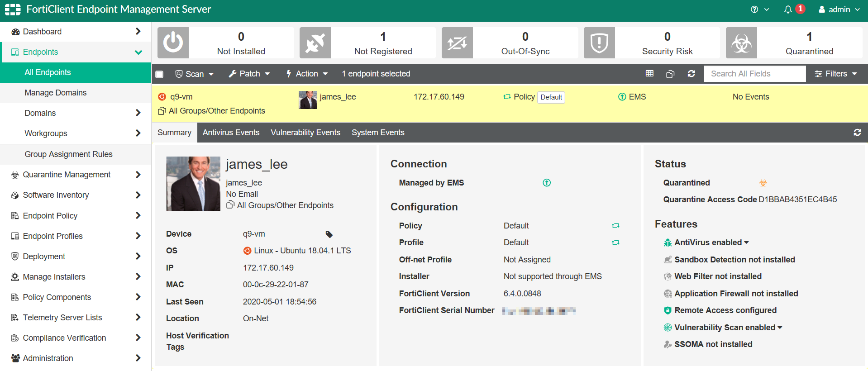
Task: Open Deployment in sidebar
Action: [x=76, y=257]
